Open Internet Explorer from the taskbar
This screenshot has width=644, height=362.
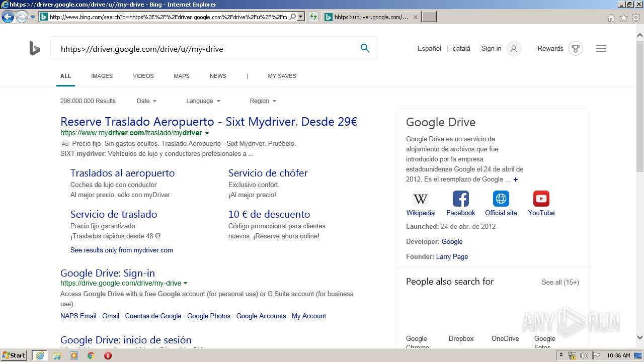pyautogui.click(x=39, y=355)
